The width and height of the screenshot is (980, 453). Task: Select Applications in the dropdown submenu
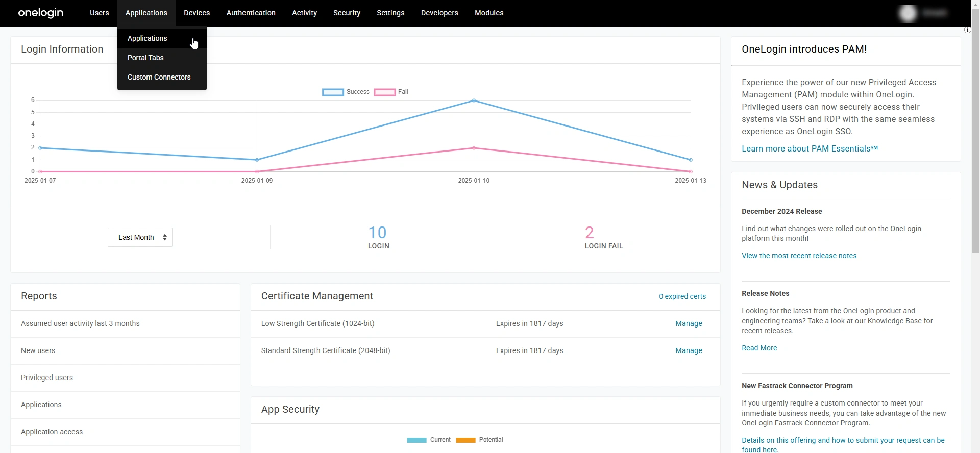click(147, 38)
